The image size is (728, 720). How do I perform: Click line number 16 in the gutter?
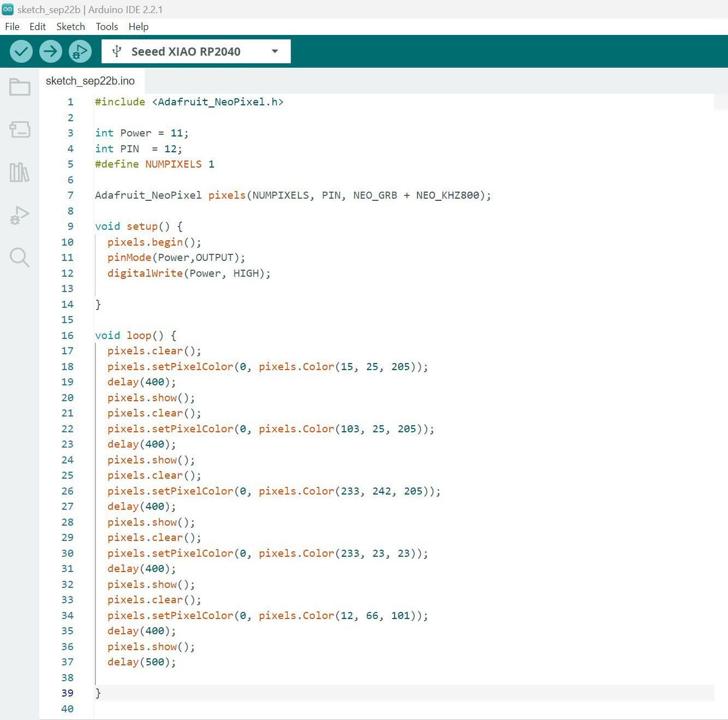tap(67, 336)
